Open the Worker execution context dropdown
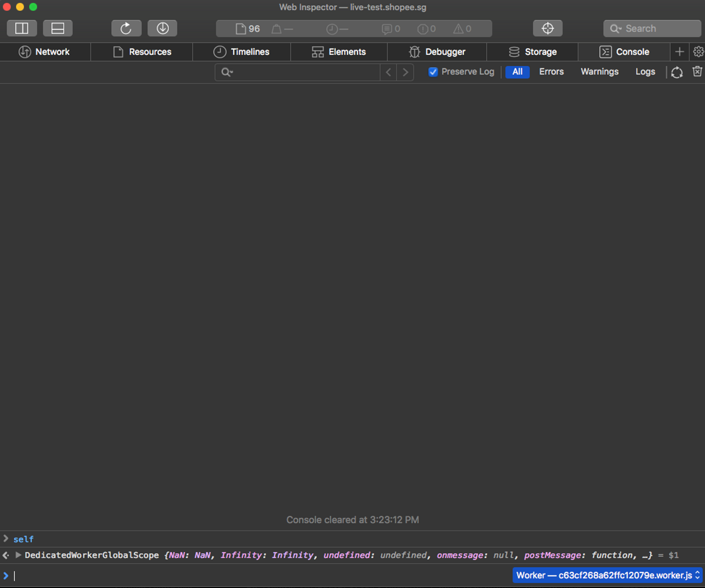705x588 pixels. 607,575
